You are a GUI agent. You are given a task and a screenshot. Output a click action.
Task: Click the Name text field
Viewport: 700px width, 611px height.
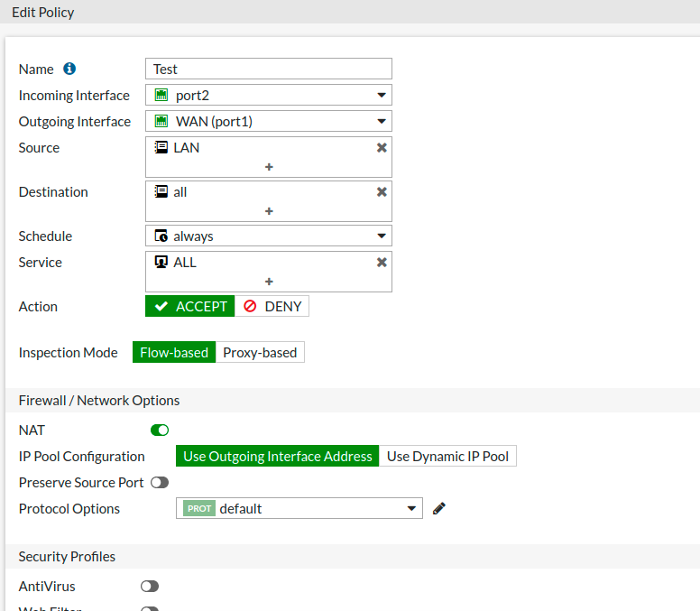tap(269, 69)
